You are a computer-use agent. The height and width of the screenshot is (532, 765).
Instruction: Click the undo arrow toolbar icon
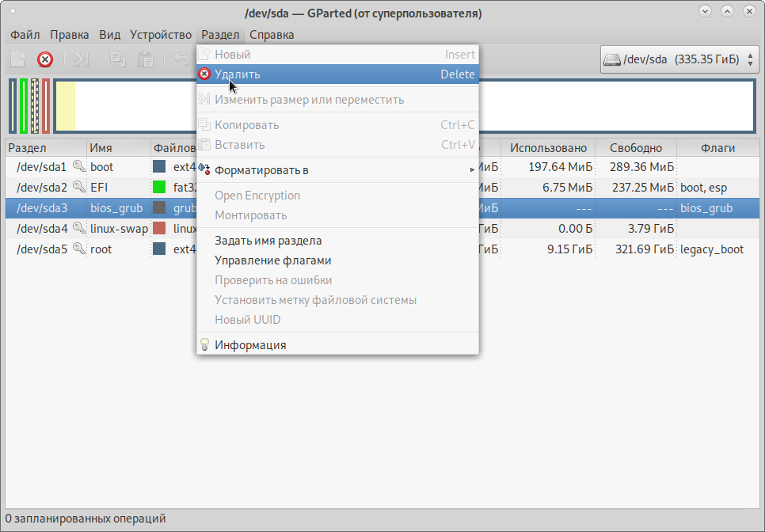pyautogui.click(x=181, y=59)
